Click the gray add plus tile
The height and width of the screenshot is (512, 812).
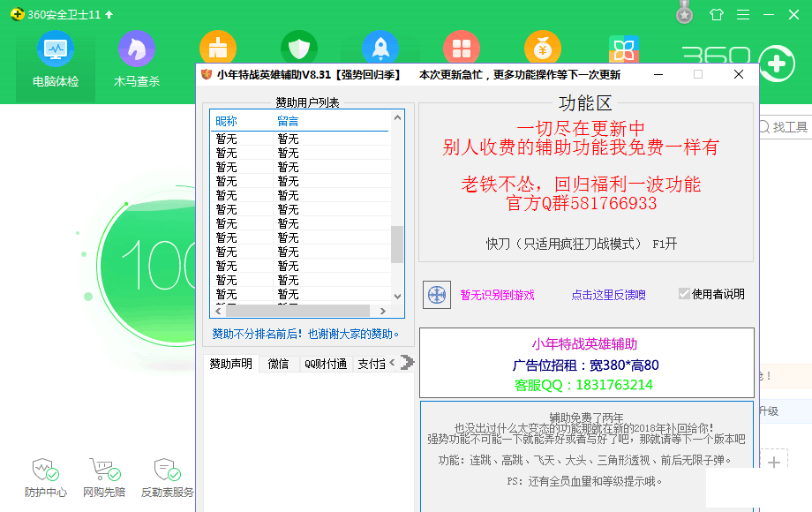click(x=774, y=463)
